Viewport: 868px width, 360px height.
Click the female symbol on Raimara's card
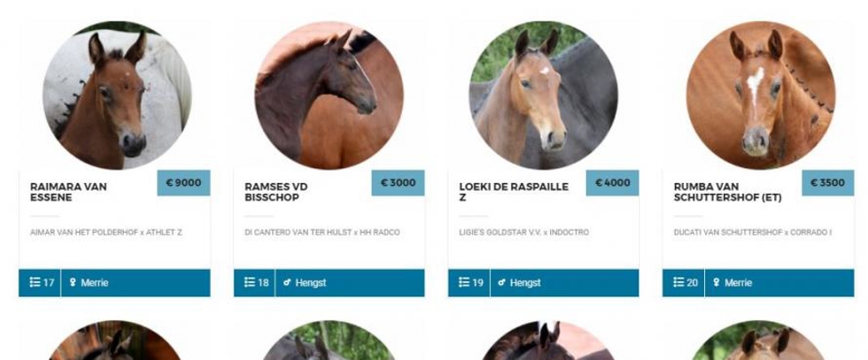tap(73, 282)
